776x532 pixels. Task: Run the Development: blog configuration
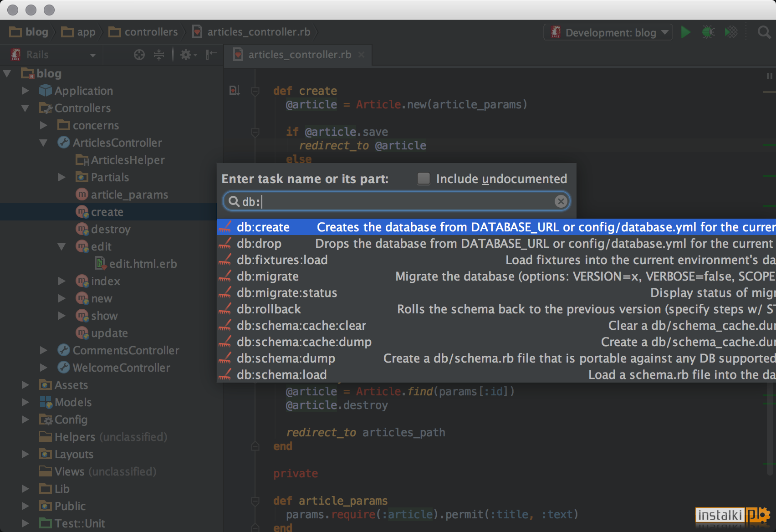coord(685,32)
